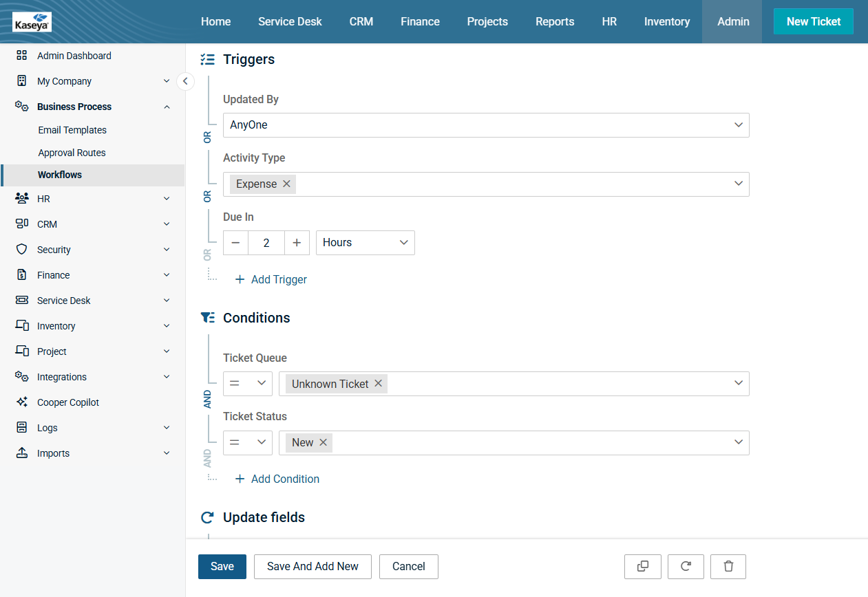The width and height of the screenshot is (868, 597).
Task: Open Cooper Copilot from the sidebar
Action: [68, 402]
